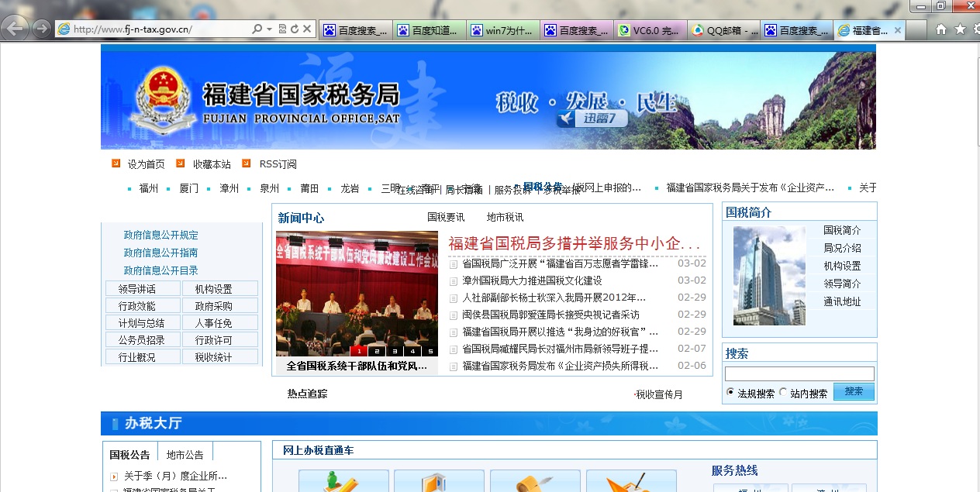Click the document icon beside 漳州国税局大力推进 news
Viewport: 980px width, 492px height.
point(454,280)
